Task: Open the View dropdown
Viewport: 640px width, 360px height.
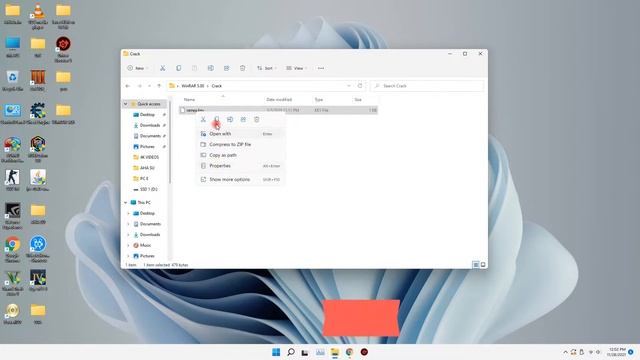Action: pos(296,68)
